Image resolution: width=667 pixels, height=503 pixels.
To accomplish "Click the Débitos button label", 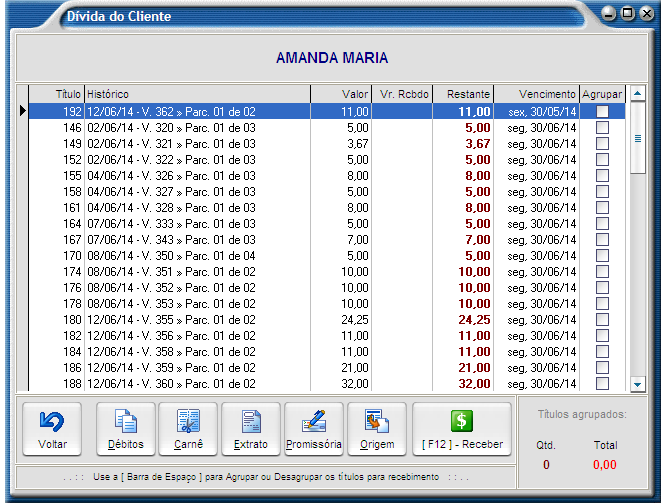I will [126, 444].
